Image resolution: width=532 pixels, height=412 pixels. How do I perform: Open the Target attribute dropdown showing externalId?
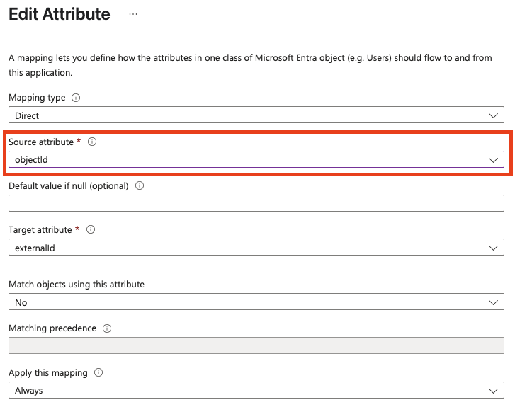[256, 248]
